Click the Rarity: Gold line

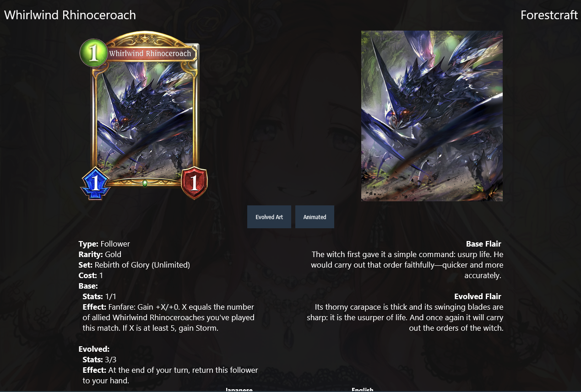100,254
